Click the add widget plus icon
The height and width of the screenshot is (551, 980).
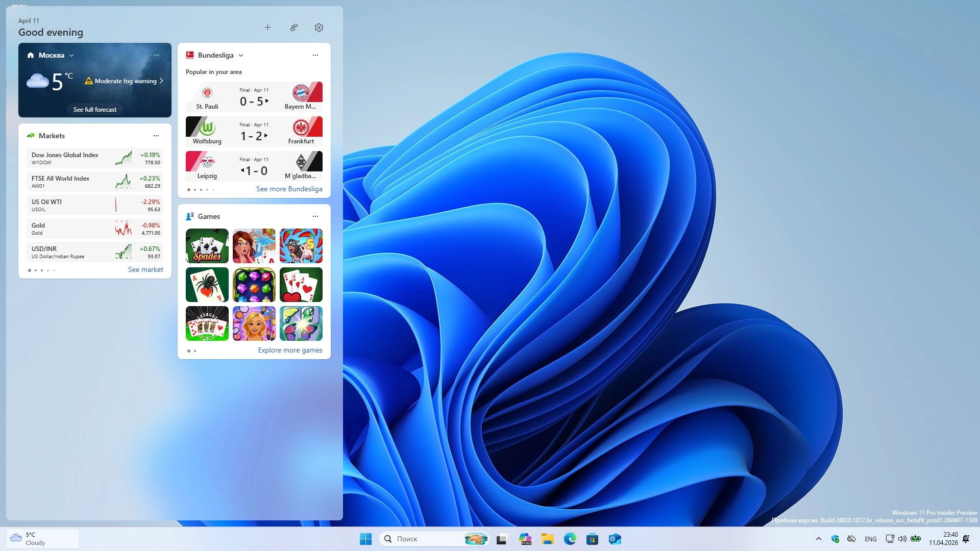click(x=267, y=28)
